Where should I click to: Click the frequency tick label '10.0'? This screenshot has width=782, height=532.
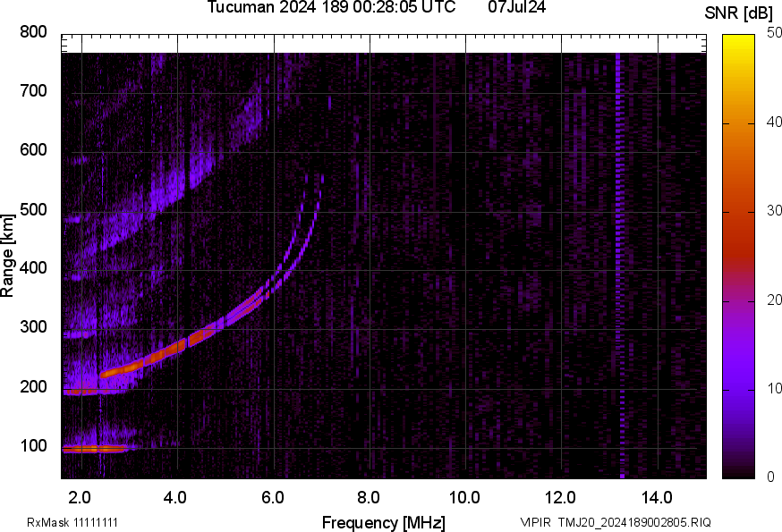464,498
